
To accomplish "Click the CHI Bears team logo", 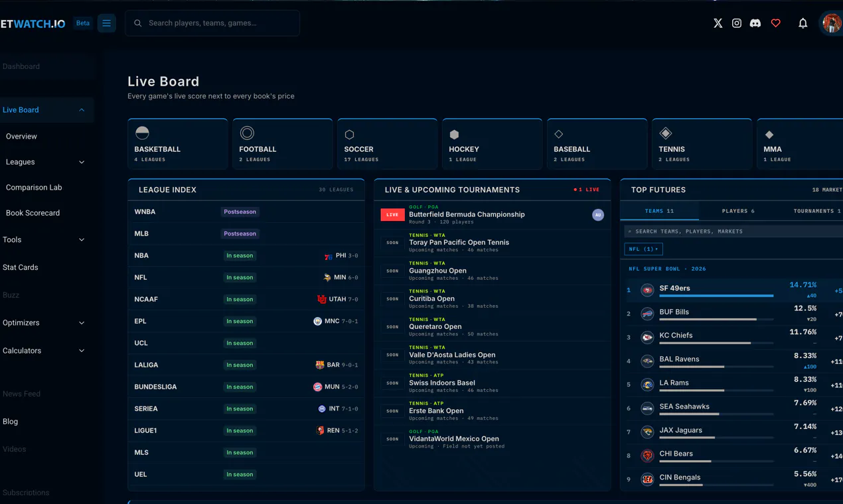I will coord(647,456).
